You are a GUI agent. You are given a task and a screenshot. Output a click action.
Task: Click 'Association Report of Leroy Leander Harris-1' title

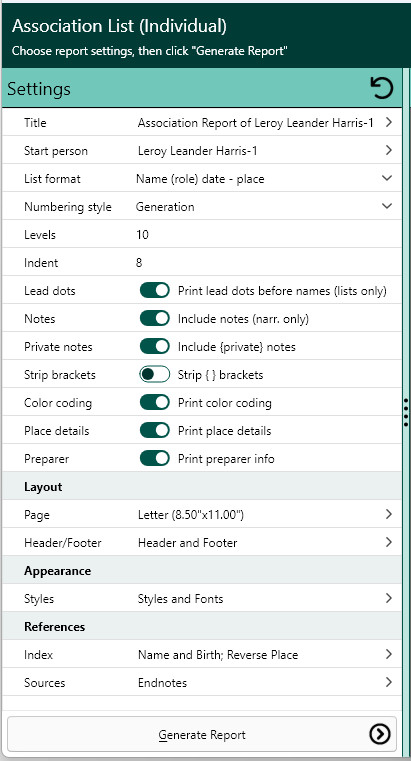pos(256,123)
